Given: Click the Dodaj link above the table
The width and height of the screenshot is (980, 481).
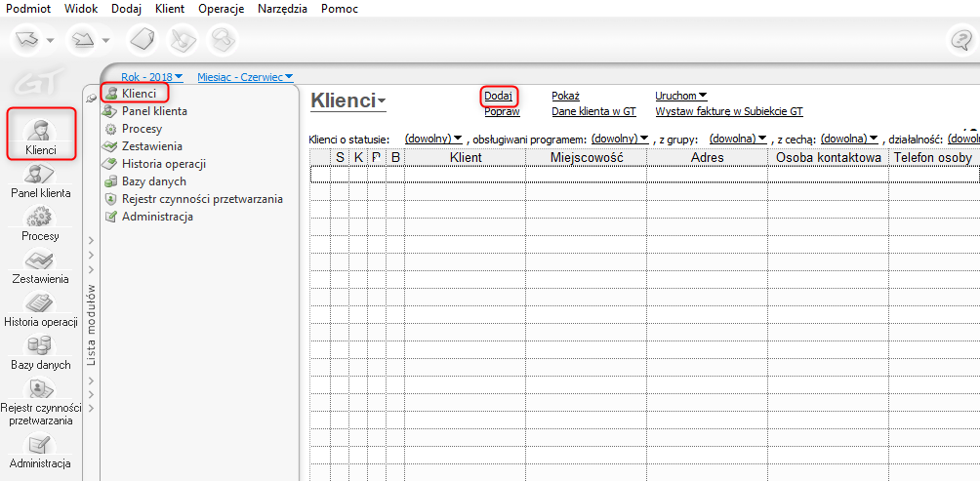Looking at the screenshot, I should [x=498, y=96].
